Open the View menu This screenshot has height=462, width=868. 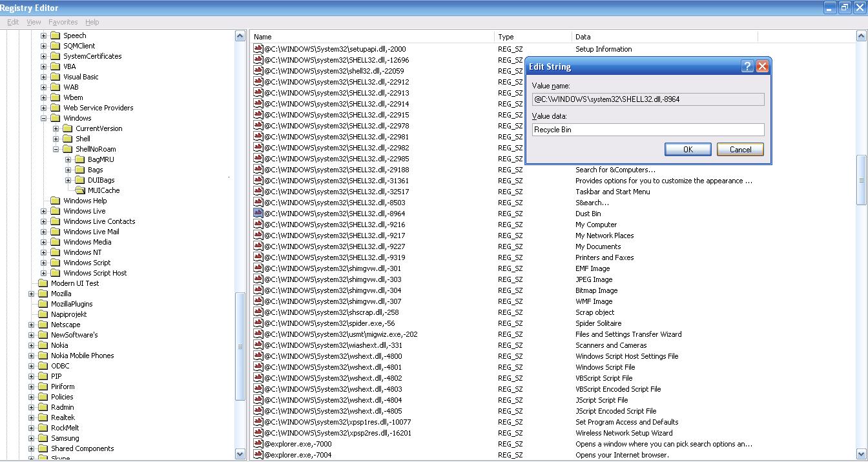pyautogui.click(x=33, y=21)
